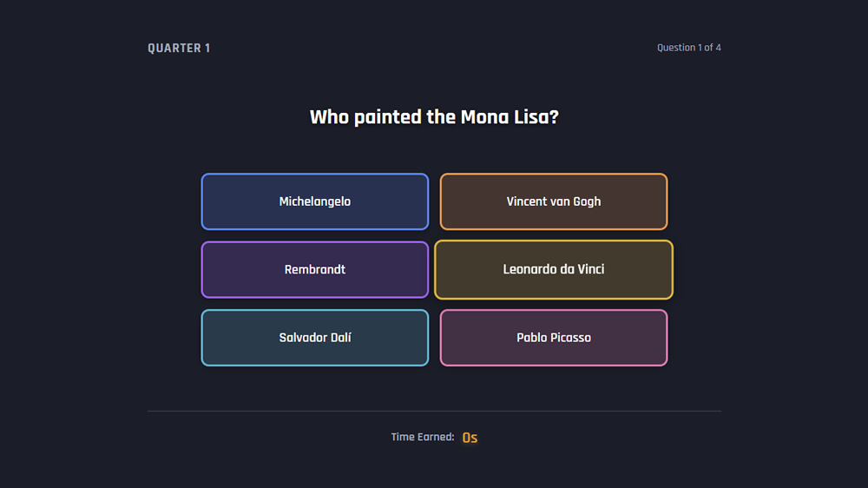Select the Salvador Dalí option
868x488 pixels.
[314, 338]
